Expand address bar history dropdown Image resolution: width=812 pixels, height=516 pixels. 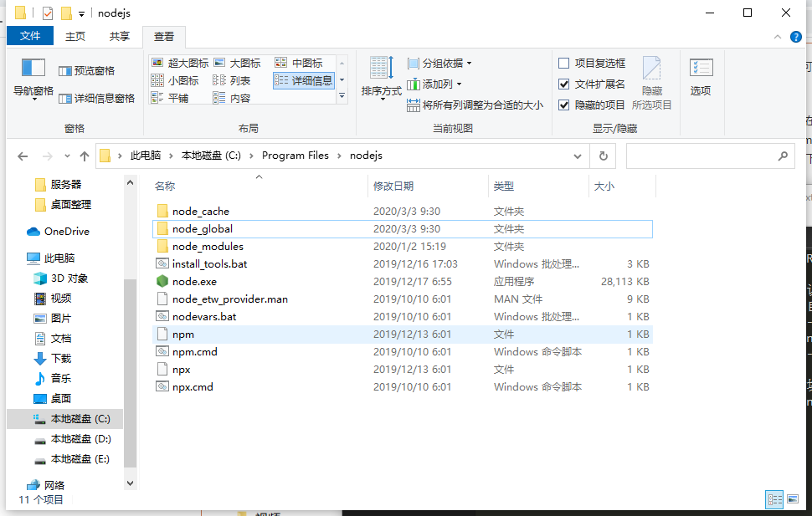coord(578,156)
